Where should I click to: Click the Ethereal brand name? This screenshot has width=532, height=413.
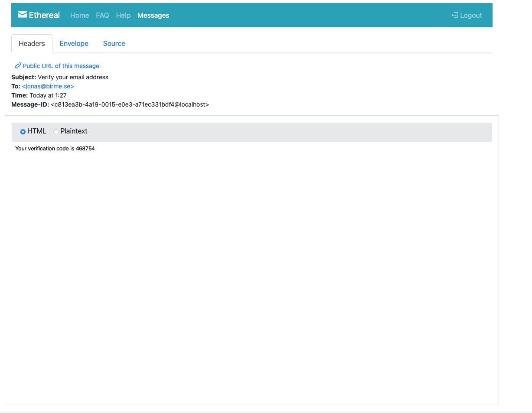click(44, 15)
